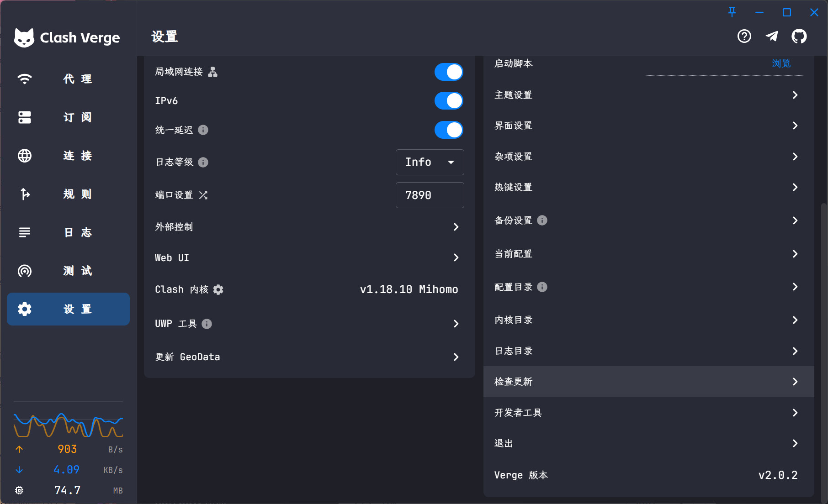Turn off the IPv6 switch

pos(448,101)
